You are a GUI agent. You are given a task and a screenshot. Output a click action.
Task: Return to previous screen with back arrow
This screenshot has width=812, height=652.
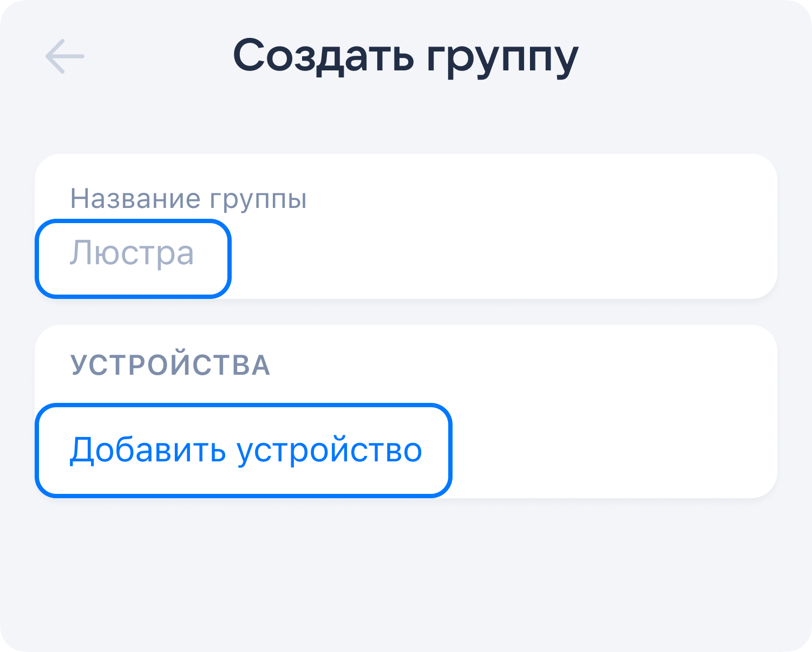(65, 56)
